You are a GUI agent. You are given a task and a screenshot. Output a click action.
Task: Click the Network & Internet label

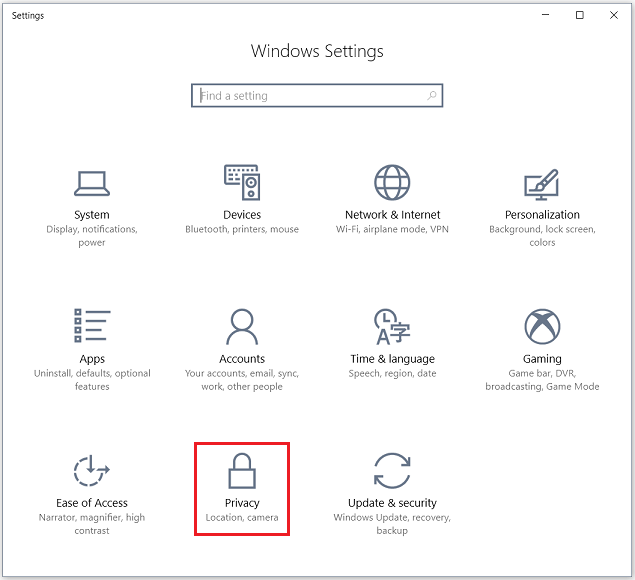pyautogui.click(x=392, y=215)
